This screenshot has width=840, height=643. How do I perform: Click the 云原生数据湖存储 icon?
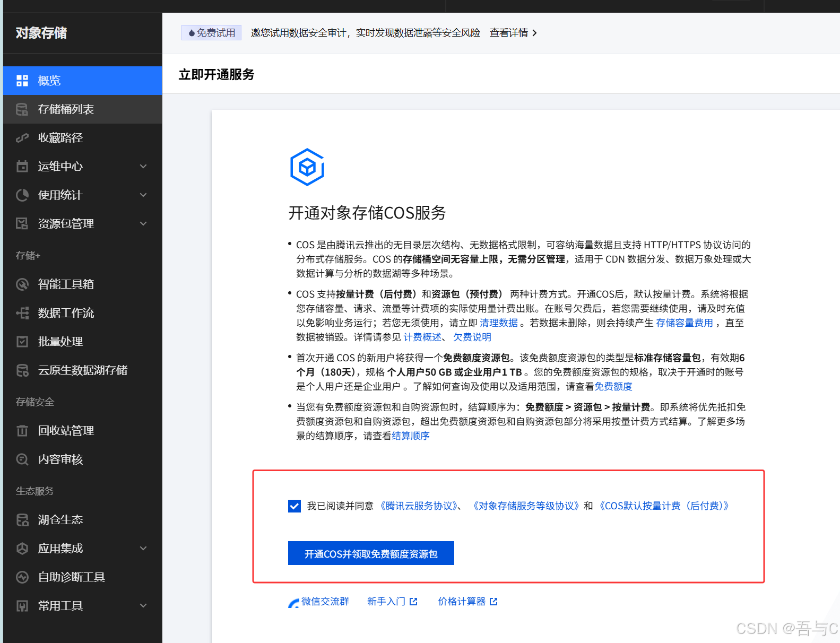[x=22, y=370]
